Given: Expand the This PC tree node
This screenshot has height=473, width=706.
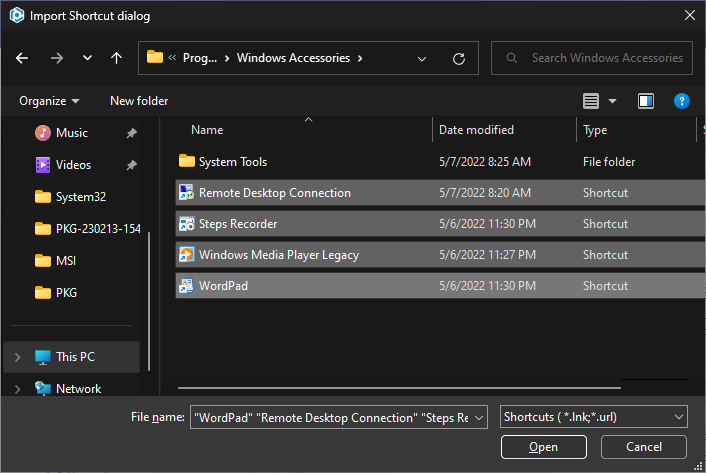Looking at the screenshot, I should [x=18, y=357].
